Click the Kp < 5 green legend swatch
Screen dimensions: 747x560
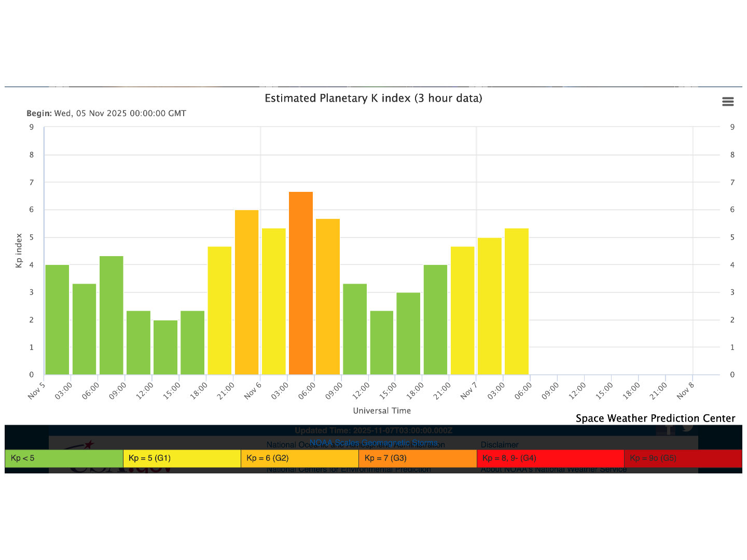(64, 458)
